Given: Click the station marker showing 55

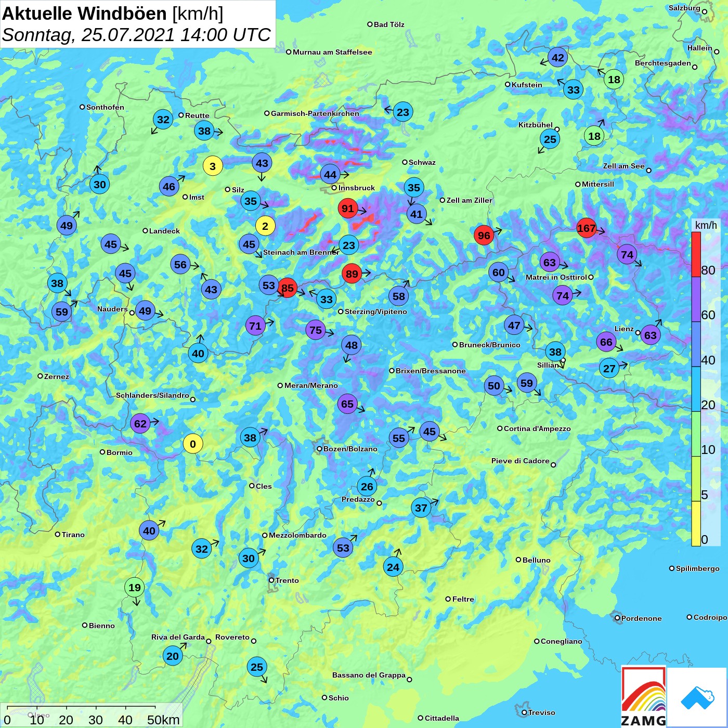Looking at the screenshot, I should (399, 438).
